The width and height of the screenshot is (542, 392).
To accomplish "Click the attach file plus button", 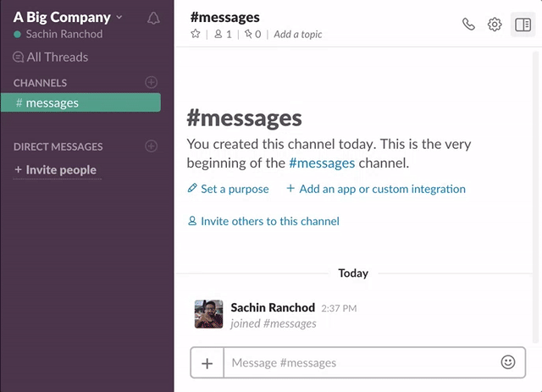I will coord(207,362).
